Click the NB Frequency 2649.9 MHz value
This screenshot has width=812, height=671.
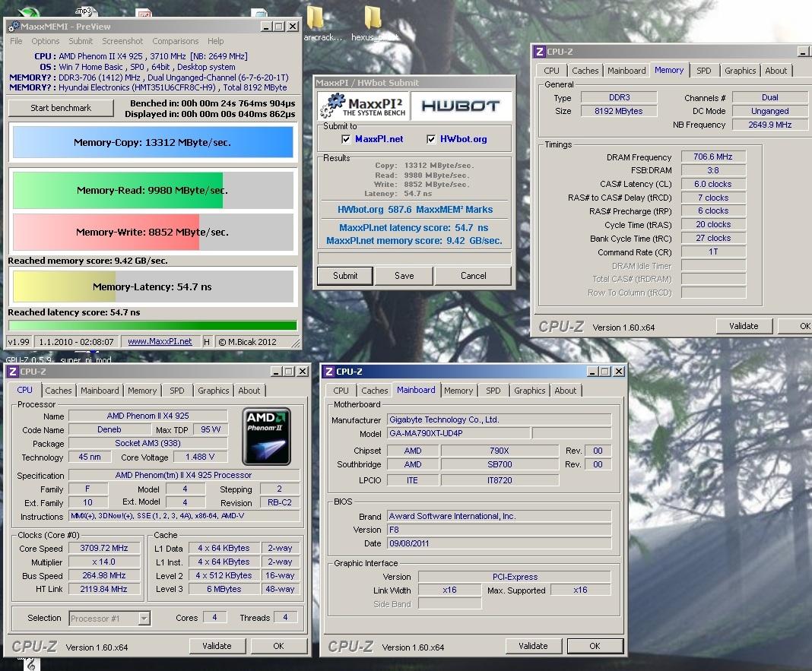tap(769, 125)
